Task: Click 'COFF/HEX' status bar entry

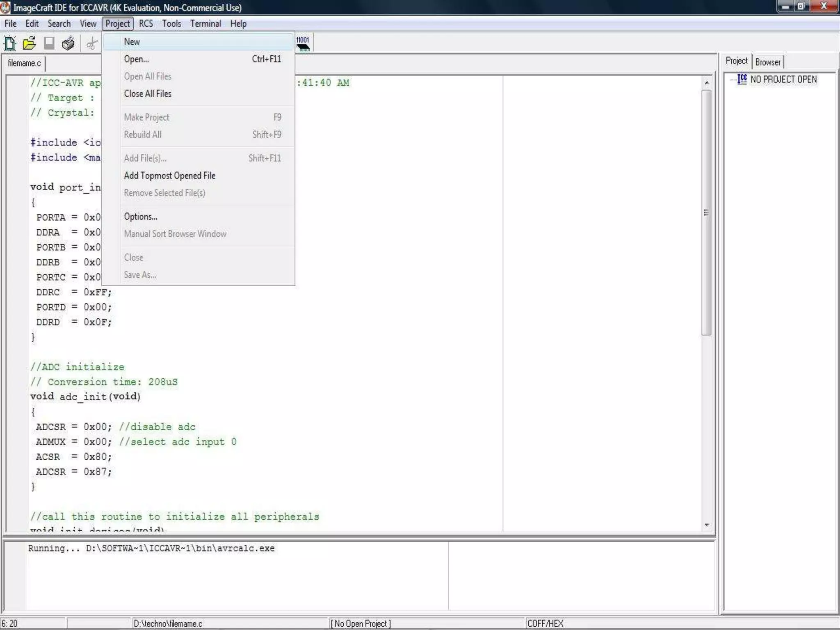Action: click(546, 624)
